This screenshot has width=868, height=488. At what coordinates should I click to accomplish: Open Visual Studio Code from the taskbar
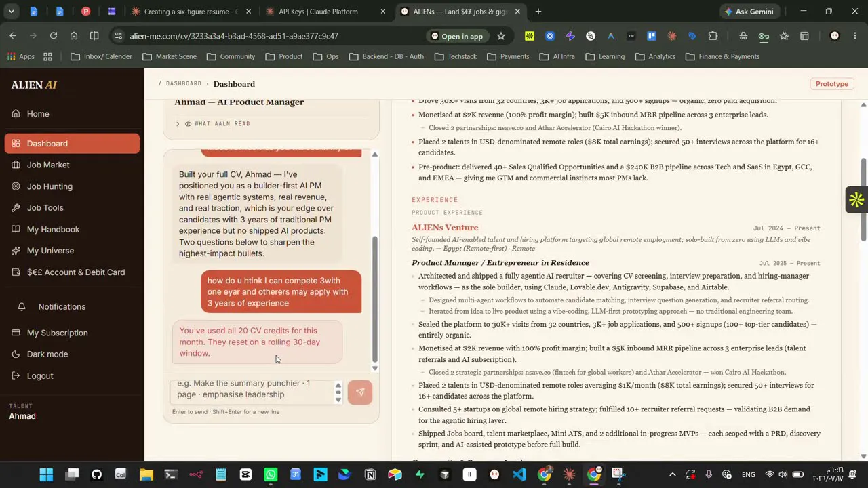(x=519, y=474)
